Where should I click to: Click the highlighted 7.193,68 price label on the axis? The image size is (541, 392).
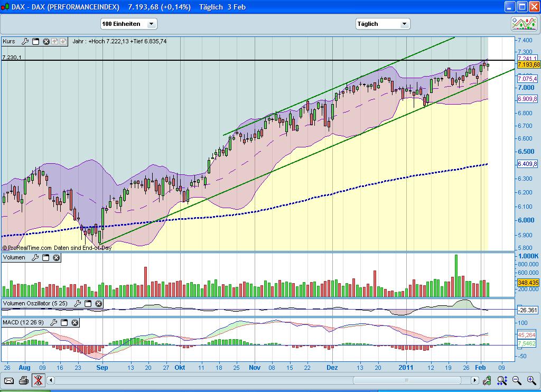(x=527, y=63)
